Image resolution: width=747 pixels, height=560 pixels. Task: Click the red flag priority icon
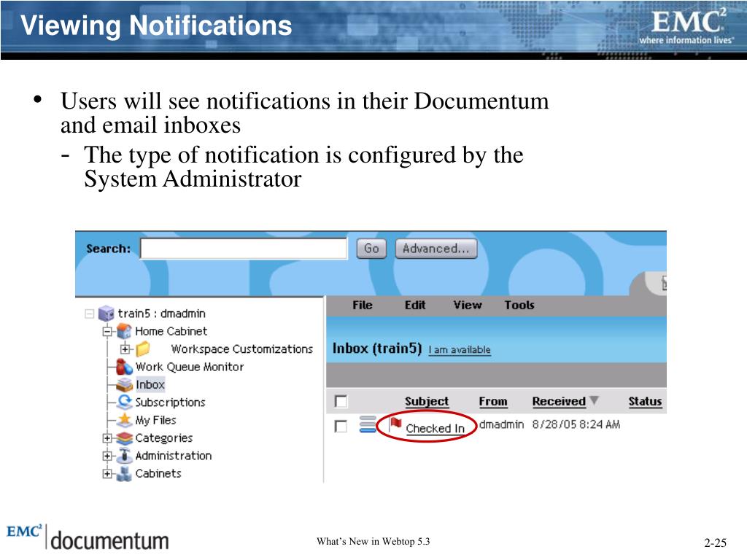point(395,423)
